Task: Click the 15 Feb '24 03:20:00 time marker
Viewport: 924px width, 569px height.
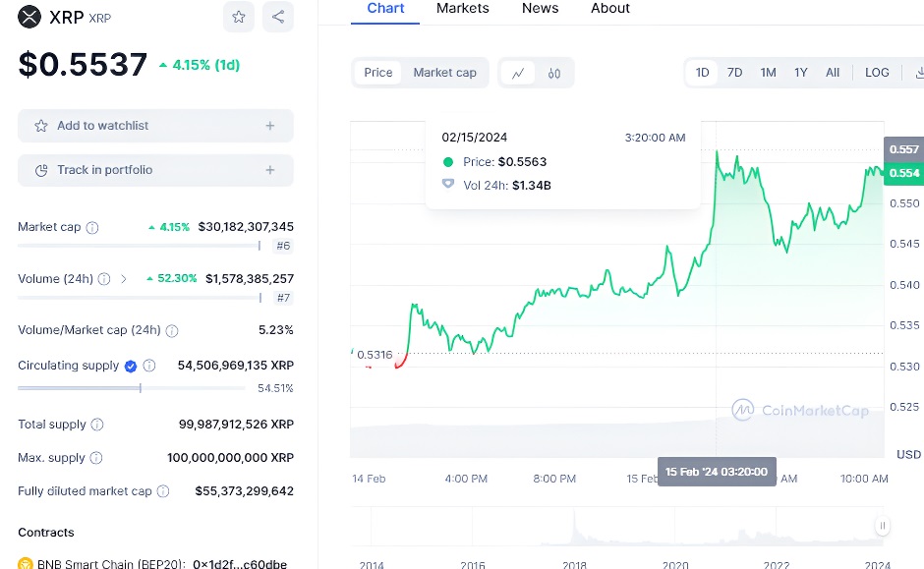Action: (717, 472)
